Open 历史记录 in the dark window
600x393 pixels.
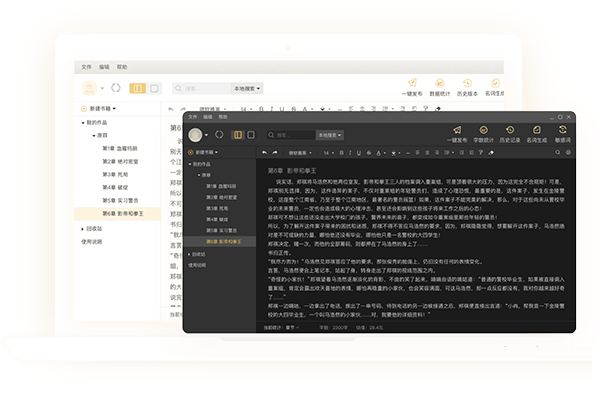(x=510, y=134)
